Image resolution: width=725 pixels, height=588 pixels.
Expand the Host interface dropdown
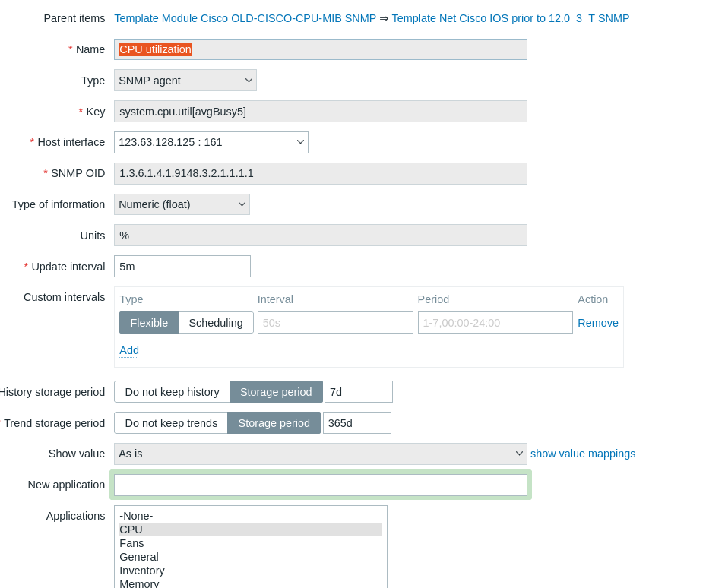tap(211, 142)
